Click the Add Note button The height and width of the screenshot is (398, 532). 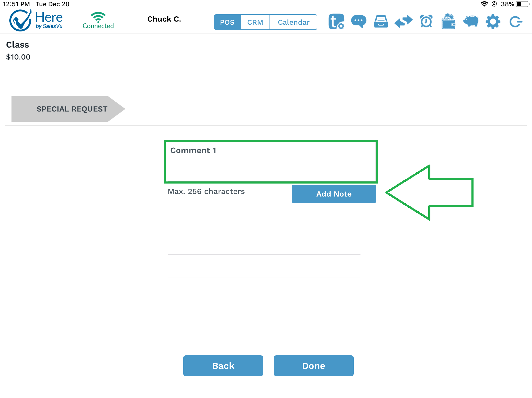(334, 194)
